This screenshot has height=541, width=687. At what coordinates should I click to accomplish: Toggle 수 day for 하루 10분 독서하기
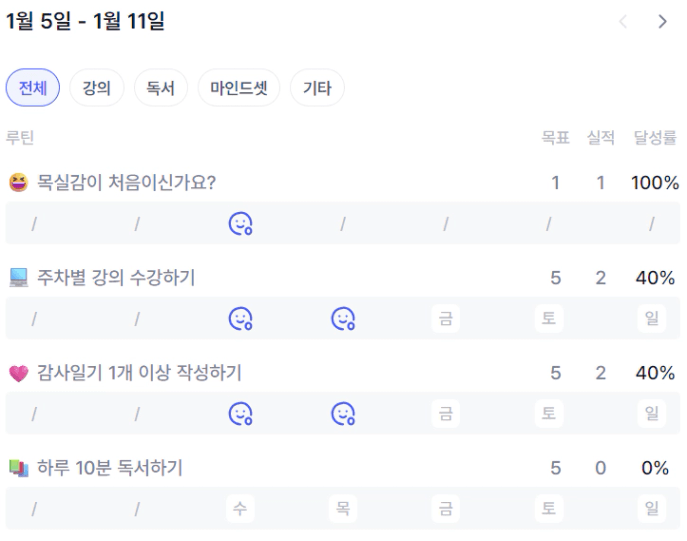click(x=240, y=508)
